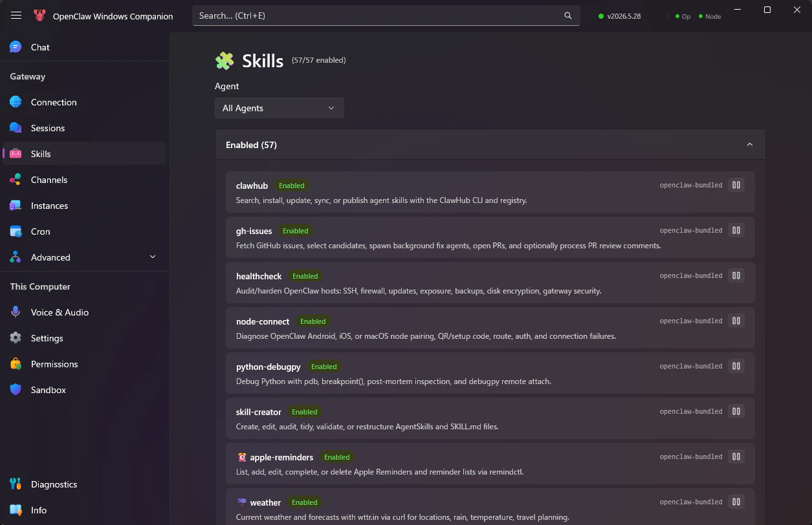Pause the apple-reminders skill
This screenshot has width=812, height=525.
pyautogui.click(x=736, y=456)
